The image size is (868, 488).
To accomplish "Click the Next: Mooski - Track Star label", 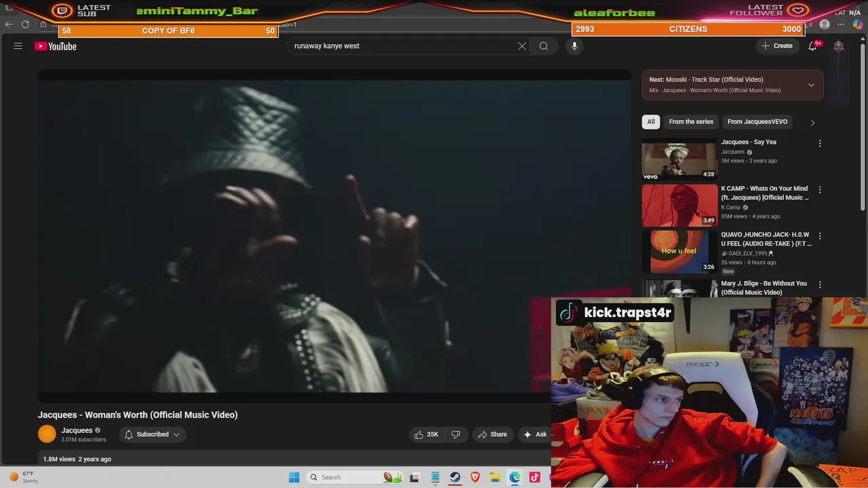I will pos(706,79).
